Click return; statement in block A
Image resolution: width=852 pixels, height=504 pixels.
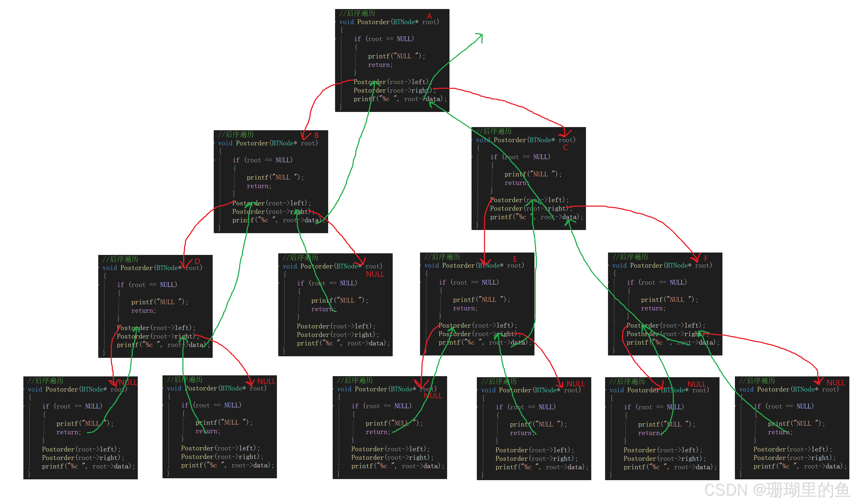[x=380, y=65]
